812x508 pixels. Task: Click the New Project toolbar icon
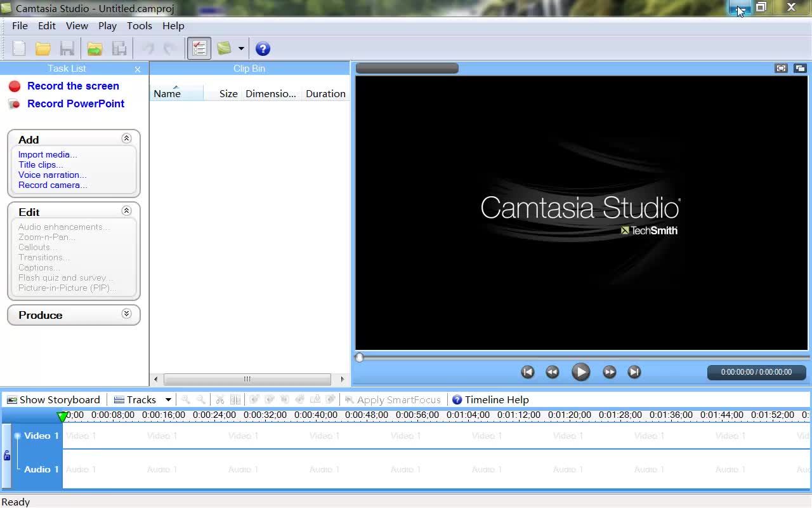coord(19,48)
